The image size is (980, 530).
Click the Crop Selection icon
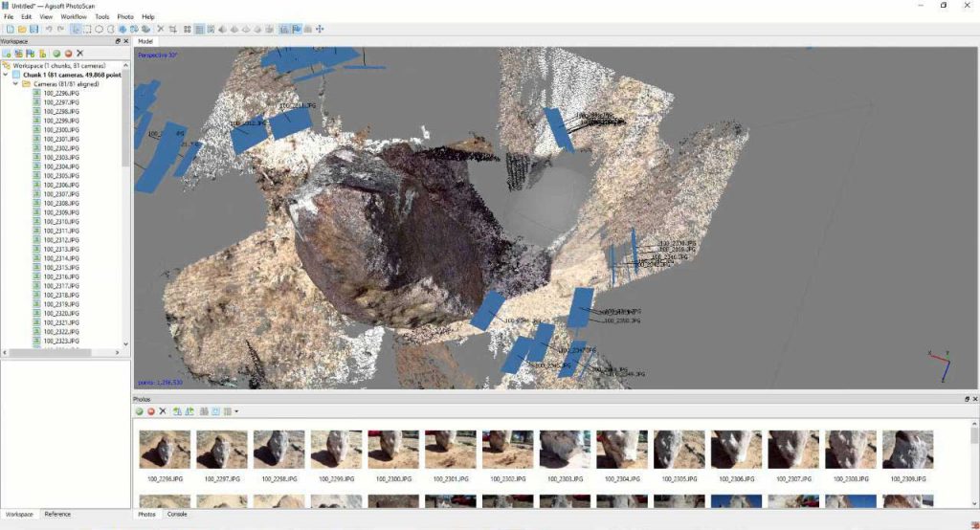coord(172,29)
